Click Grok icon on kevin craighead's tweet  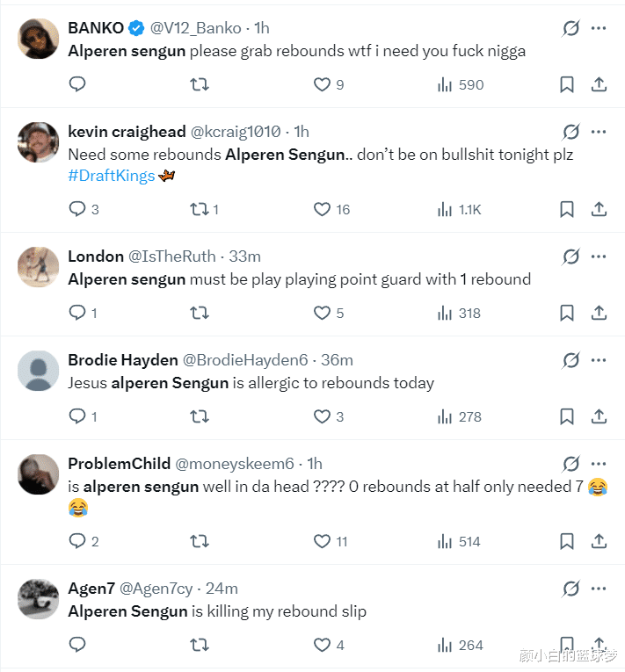(x=570, y=132)
